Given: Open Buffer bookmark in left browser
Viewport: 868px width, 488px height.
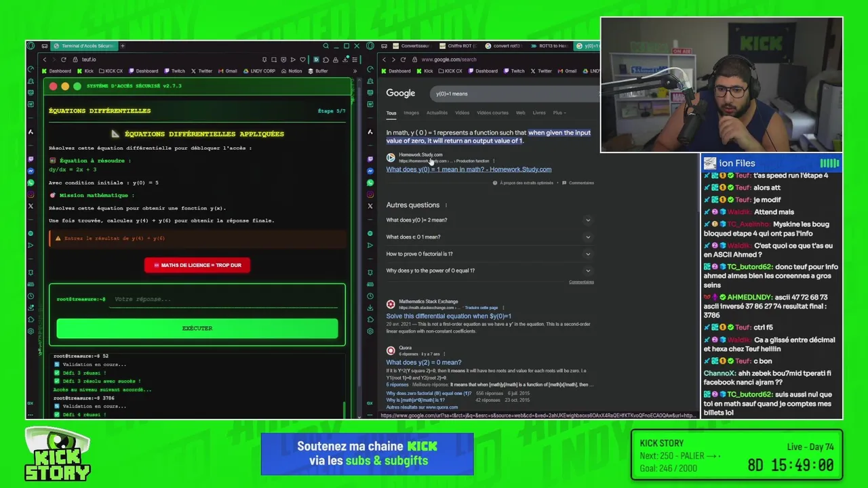Looking at the screenshot, I should (x=318, y=70).
